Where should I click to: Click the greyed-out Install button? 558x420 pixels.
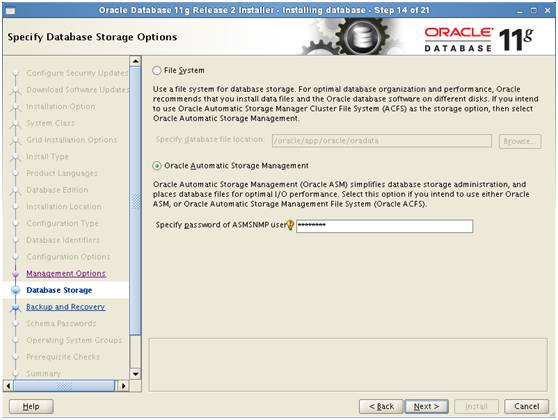click(476, 406)
